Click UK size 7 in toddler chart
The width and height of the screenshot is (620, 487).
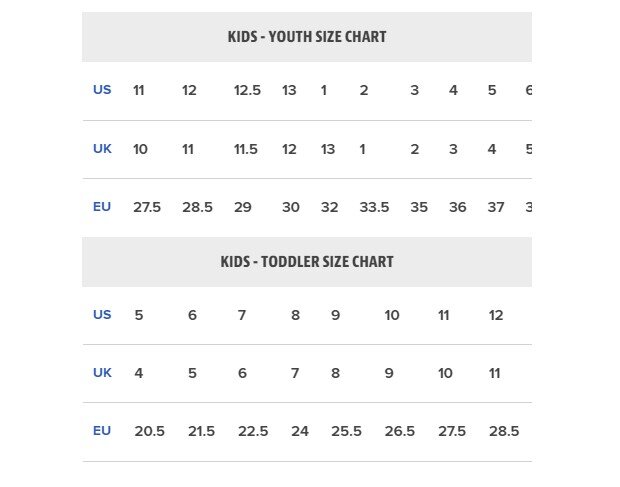295,373
